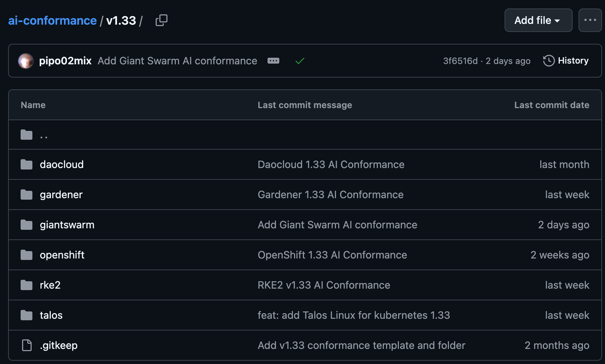Open the gardener folder
This screenshot has height=364, width=605.
(x=61, y=195)
